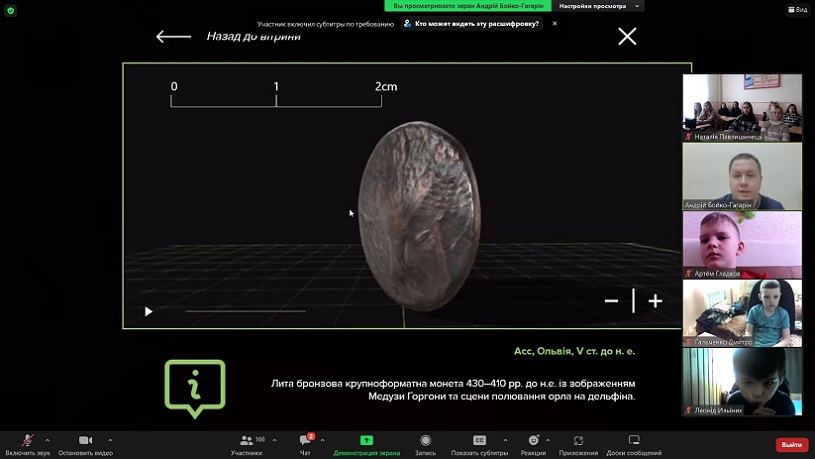Open Реакции reactions icon
This screenshot has height=459, width=815.
click(x=533, y=440)
